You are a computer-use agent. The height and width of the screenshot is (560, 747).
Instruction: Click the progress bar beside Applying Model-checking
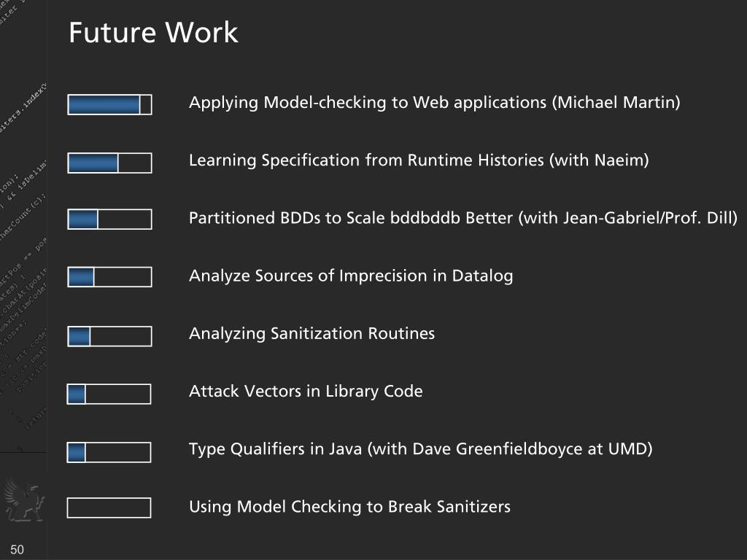109,105
